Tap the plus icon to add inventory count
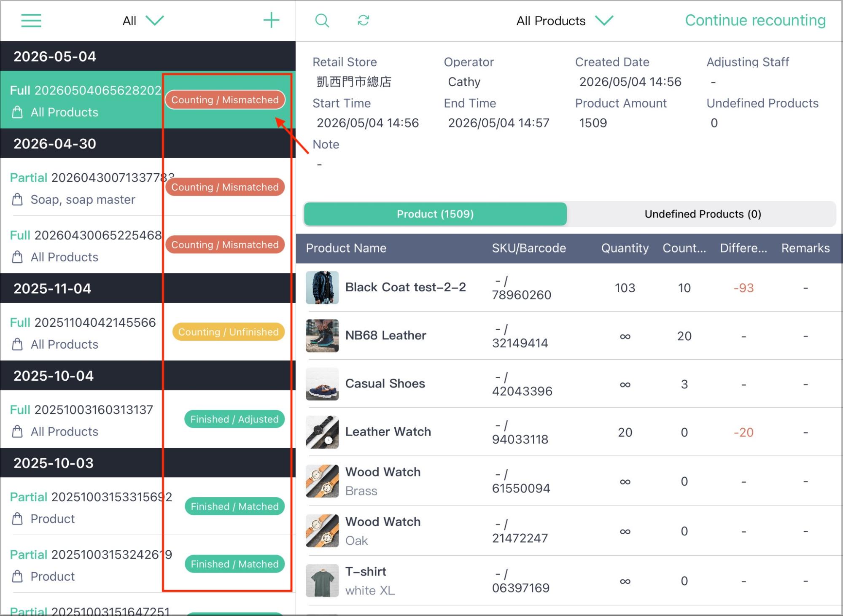 point(271,20)
